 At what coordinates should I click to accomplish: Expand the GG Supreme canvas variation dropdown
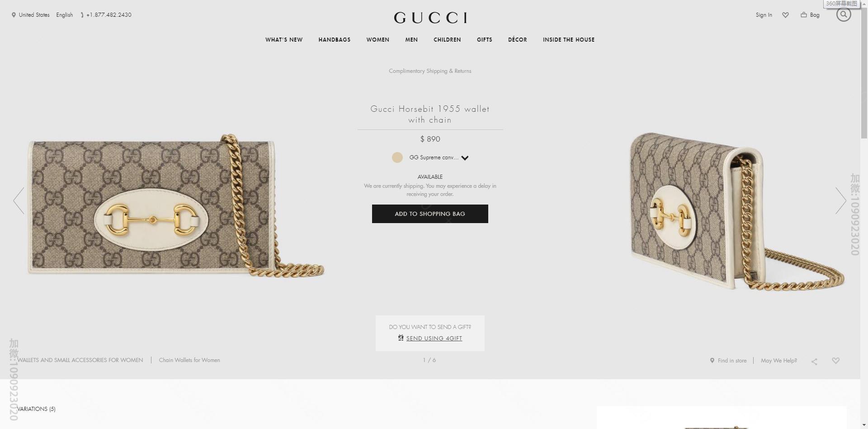(465, 158)
